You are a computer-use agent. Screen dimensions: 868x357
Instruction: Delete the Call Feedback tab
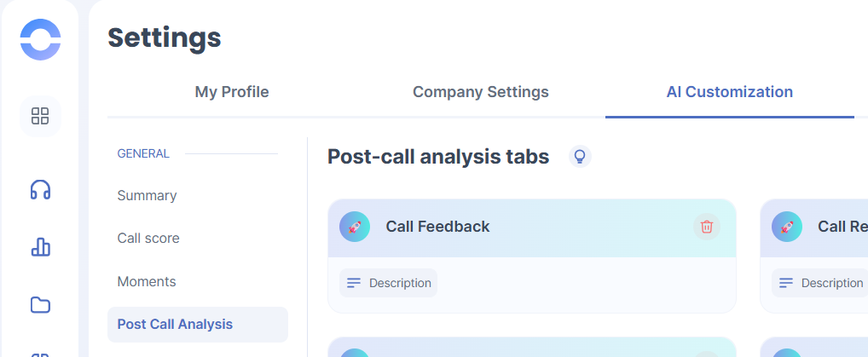pos(706,227)
